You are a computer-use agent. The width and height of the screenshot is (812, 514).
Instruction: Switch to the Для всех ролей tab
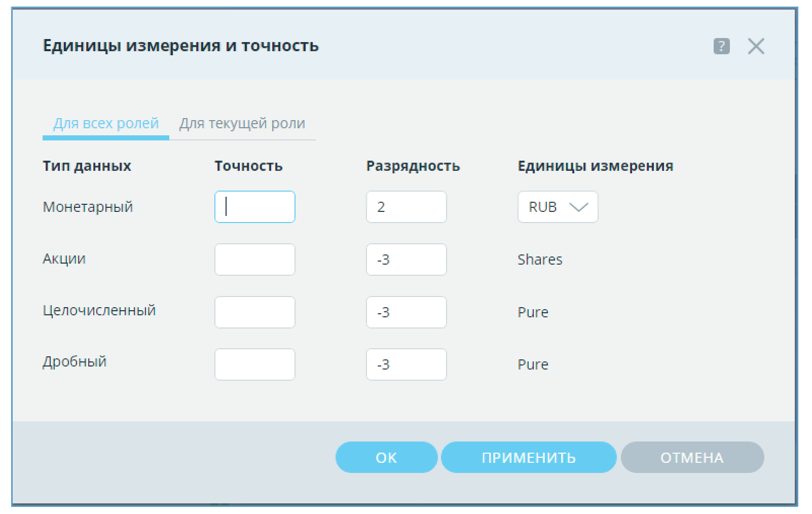click(x=106, y=124)
